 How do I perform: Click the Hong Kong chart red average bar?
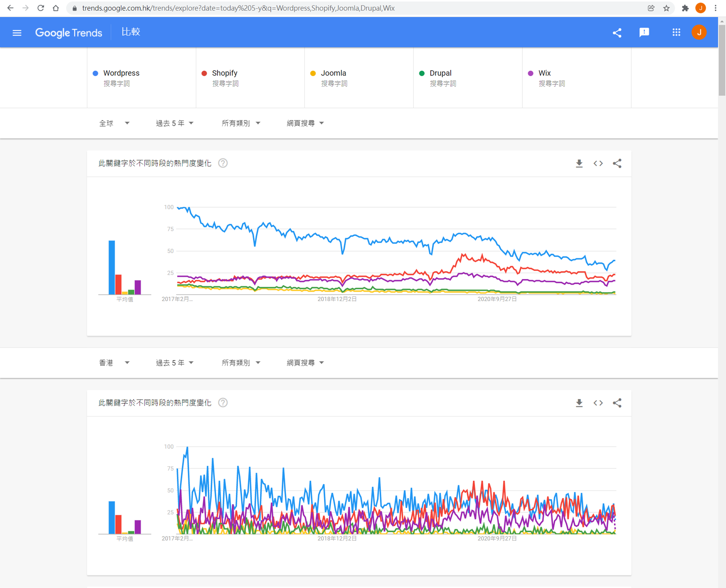(x=118, y=524)
